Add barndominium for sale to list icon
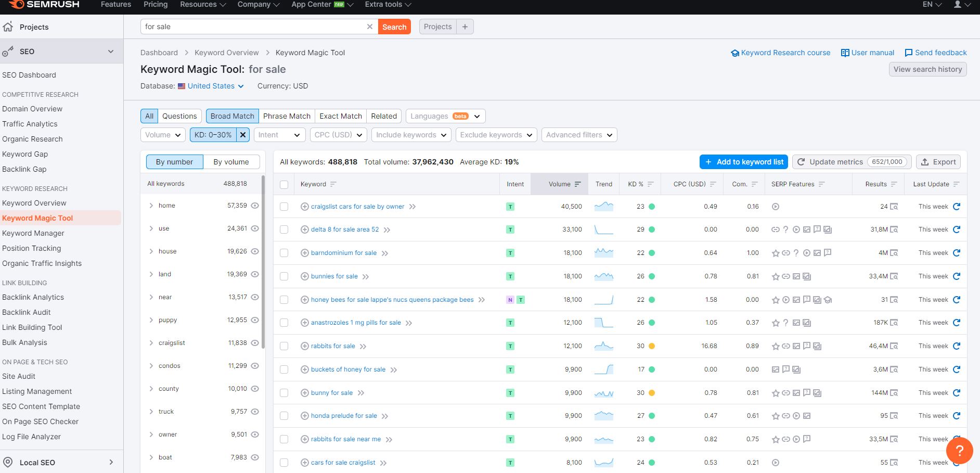Viewport: 980px width, 473px height. point(305,253)
